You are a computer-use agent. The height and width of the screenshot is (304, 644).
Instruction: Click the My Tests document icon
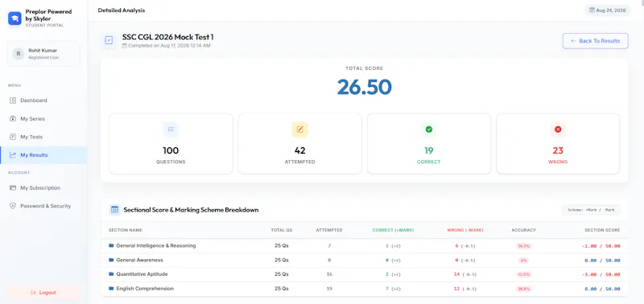pyautogui.click(x=13, y=137)
